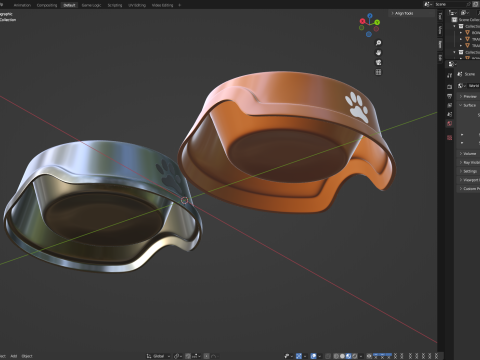This screenshot has width=480, height=360.
Task: Select the third mesh object in outliner
Action: coord(471,45)
